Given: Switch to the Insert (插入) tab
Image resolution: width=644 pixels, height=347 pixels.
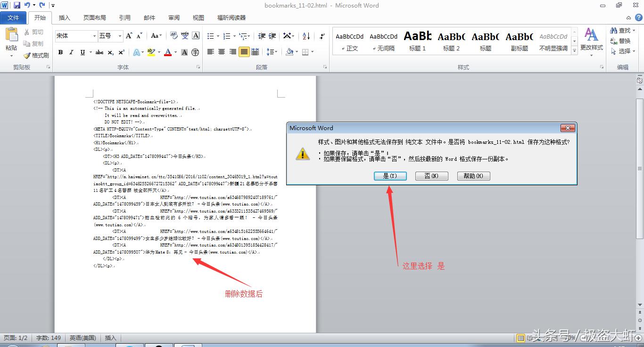Looking at the screenshot, I should [64, 18].
